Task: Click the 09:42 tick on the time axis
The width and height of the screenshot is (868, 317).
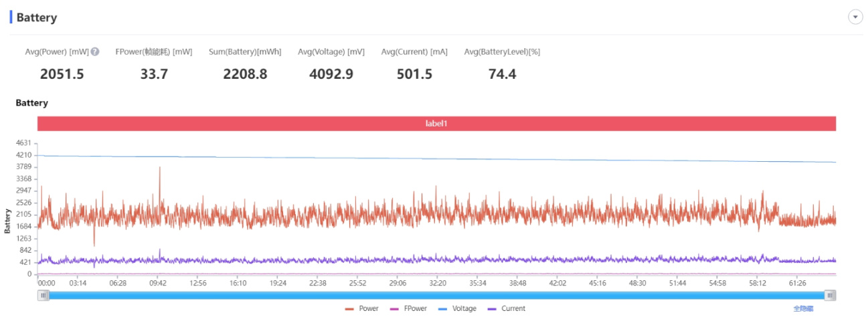Action: (158, 284)
